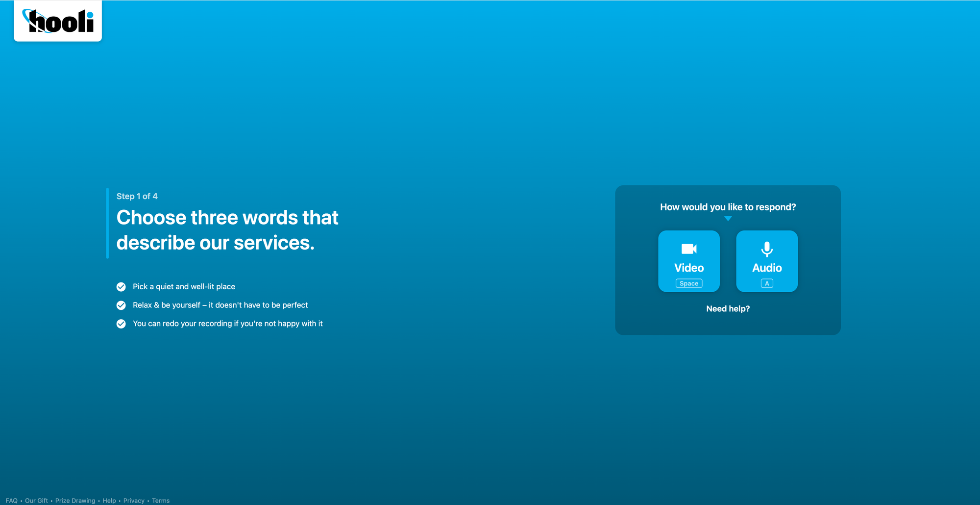Click the microphone icon for Audio
This screenshot has height=505, width=980.
(x=766, y=249)
